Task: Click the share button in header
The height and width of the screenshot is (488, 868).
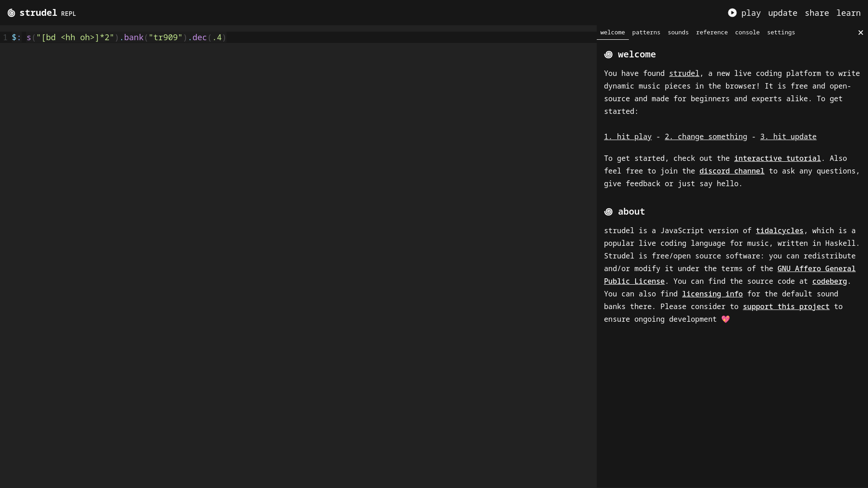Action: click(x=816, y=13)
